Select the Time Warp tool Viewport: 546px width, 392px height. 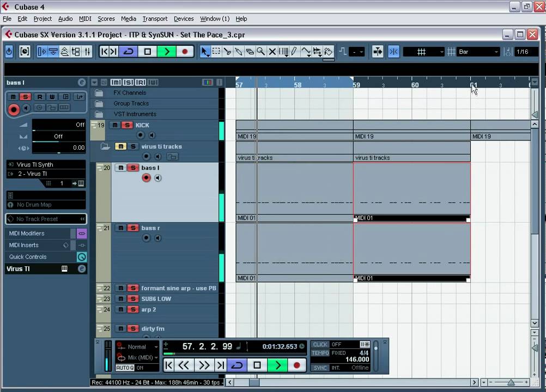point(283,52)
